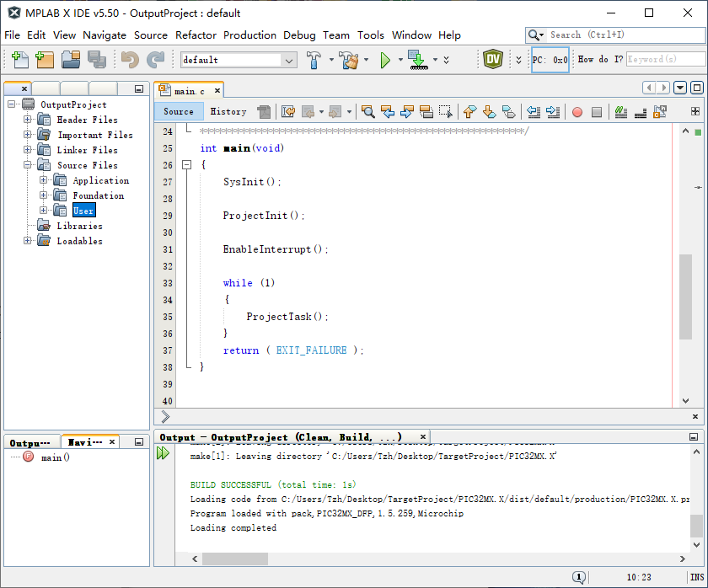Click the How do I keyword field

pos(666,59)
